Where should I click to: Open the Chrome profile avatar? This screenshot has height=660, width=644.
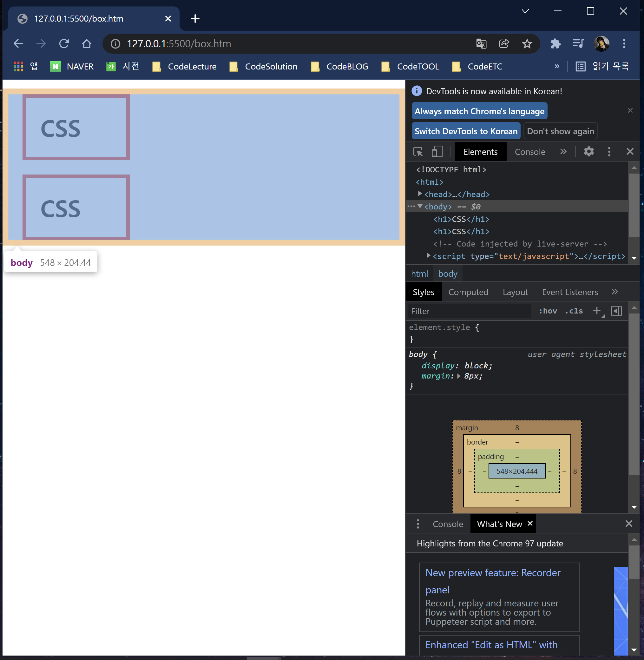click(x=601, y=44)
